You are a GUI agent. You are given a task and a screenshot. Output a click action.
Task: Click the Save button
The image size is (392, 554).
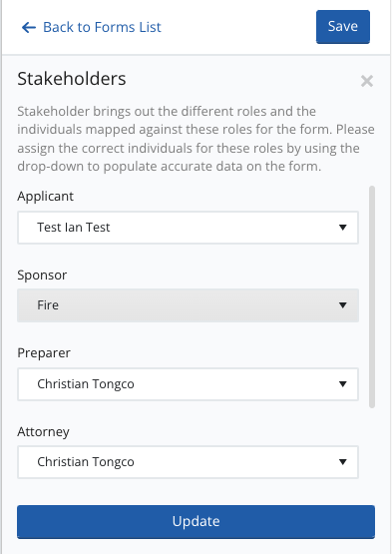click(343, 27)
